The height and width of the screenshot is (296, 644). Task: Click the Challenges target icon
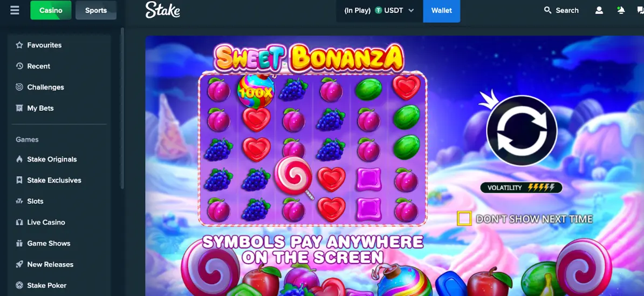coord(19,87)
